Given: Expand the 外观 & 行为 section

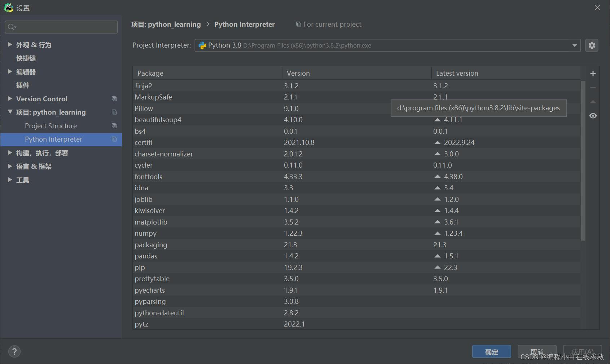Looking at the screenshot, I should pyautogui.click(x=10, y=45).
